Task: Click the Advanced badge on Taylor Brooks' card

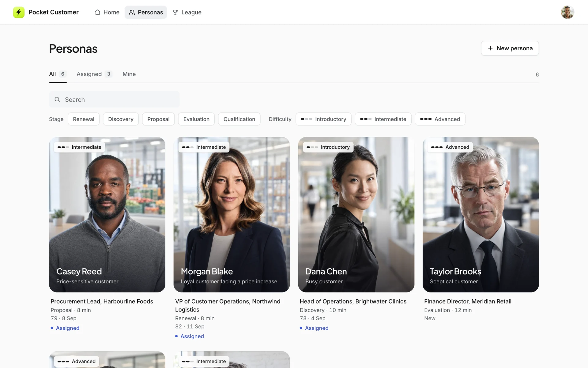Action: click(450, 147)
